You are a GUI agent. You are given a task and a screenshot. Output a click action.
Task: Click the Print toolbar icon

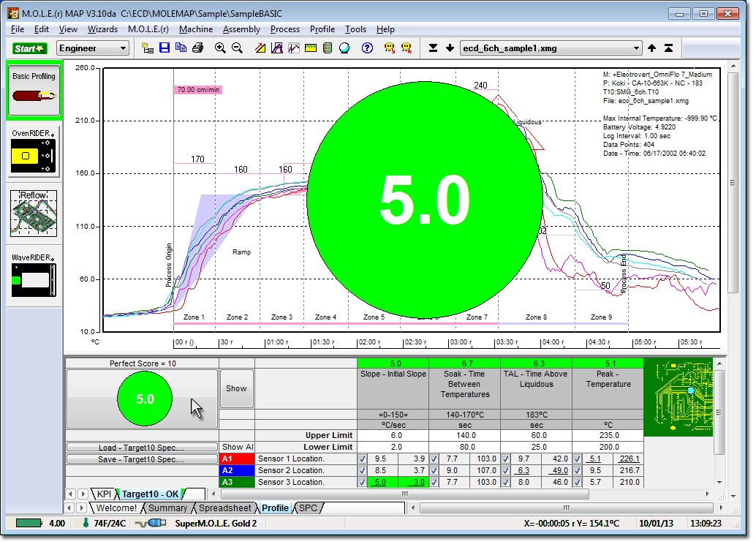click(197, 48)
